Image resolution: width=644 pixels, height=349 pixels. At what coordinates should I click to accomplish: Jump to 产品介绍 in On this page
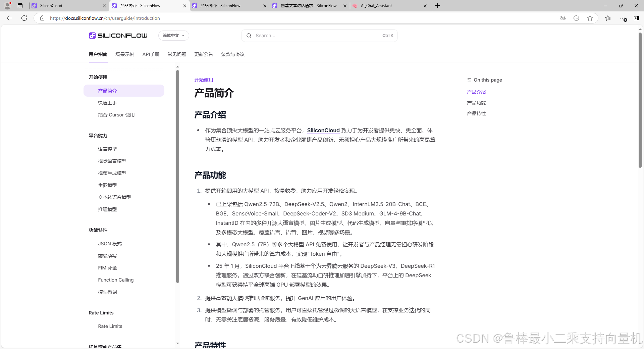click(x=476, y=92)
